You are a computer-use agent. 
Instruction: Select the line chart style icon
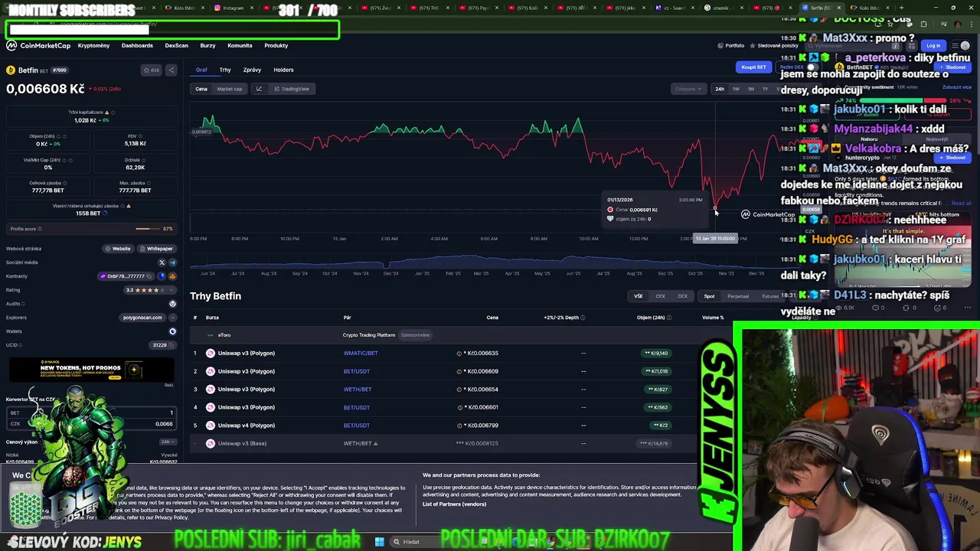[259, 89]
